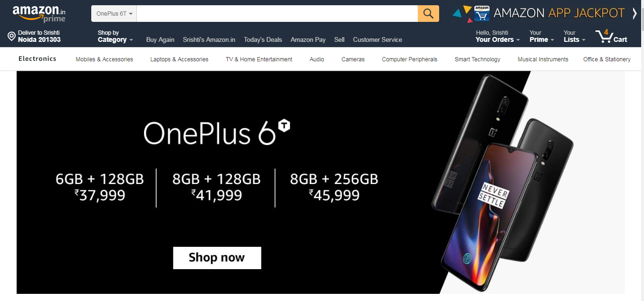Click the orange search magnifier button
The image size is (644, 301).
428,13
